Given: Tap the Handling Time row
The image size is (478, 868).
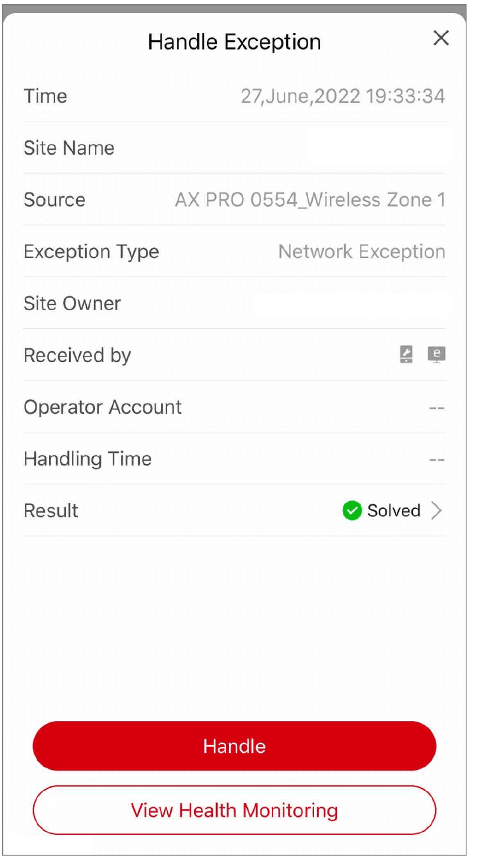Looking at the screenshot, I should (234, 459).
